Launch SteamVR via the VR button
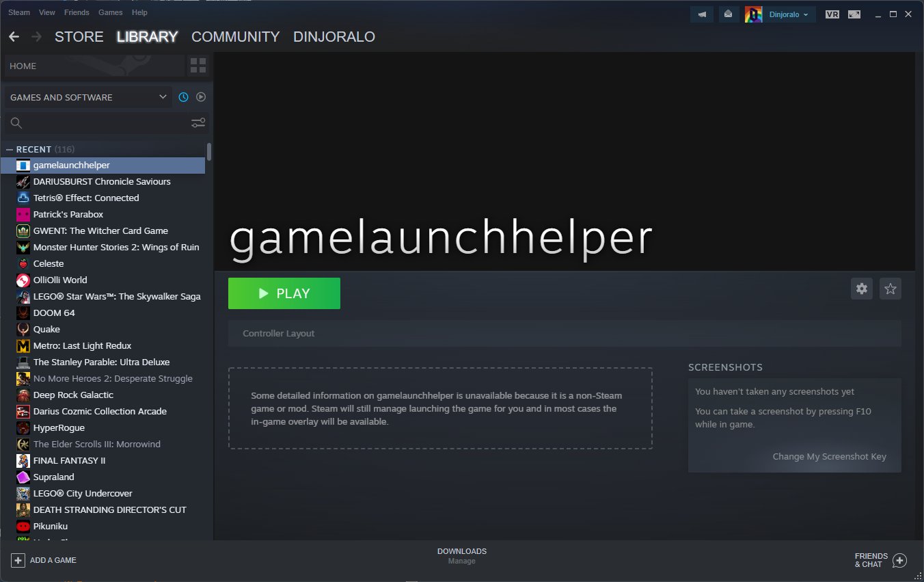924x582 pixels. [832, 14]
